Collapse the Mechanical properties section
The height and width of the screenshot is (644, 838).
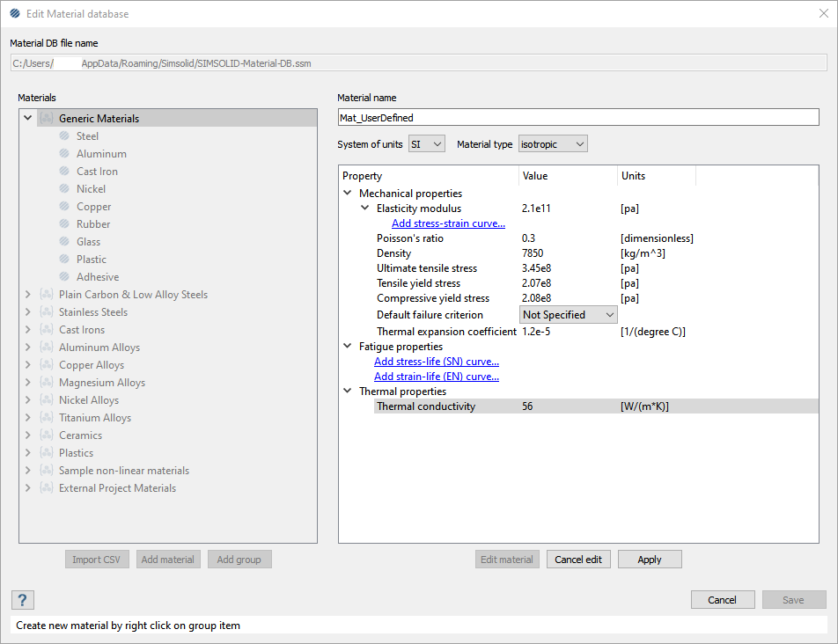[348, 194]
